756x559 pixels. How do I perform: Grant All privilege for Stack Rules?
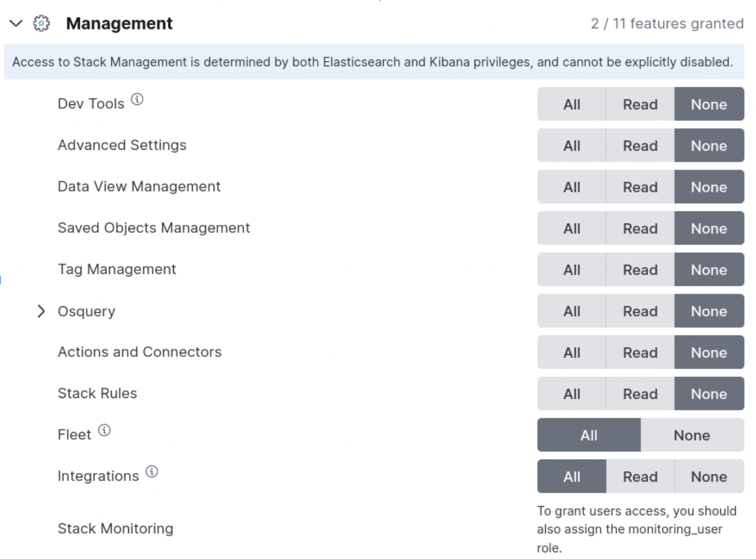pyautogui.click(x=572, y=394)
